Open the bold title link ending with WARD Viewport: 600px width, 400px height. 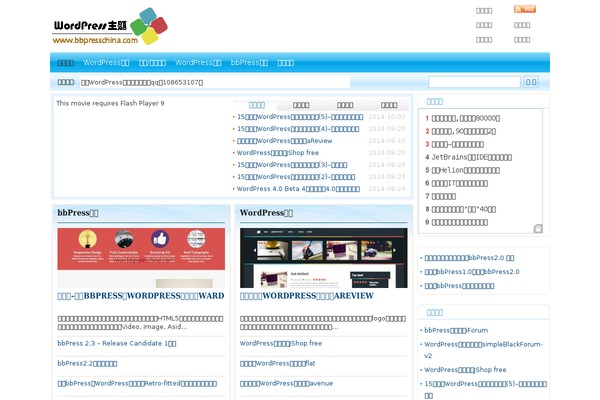(x=141, y=296)
